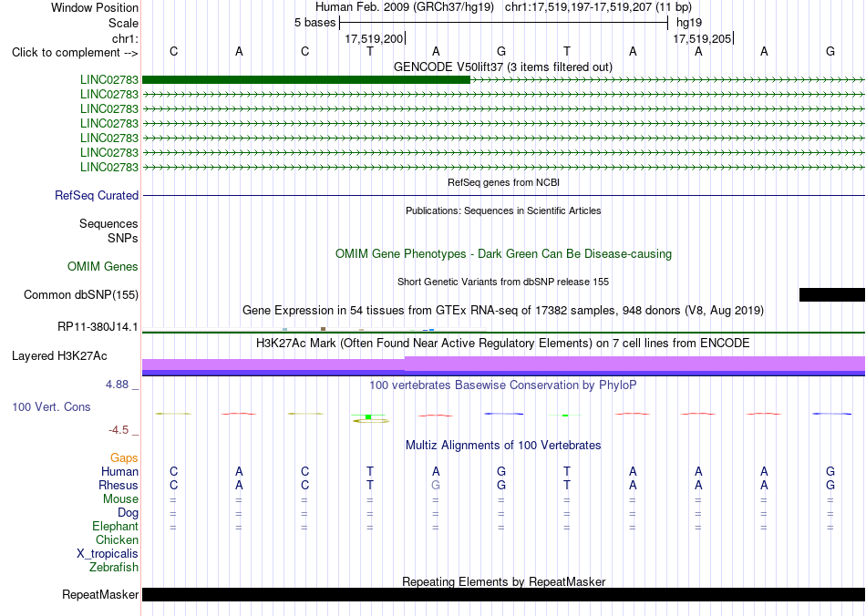Click the purple H3K27Ac signal band
Screen dimensions: 866x616
504,364
